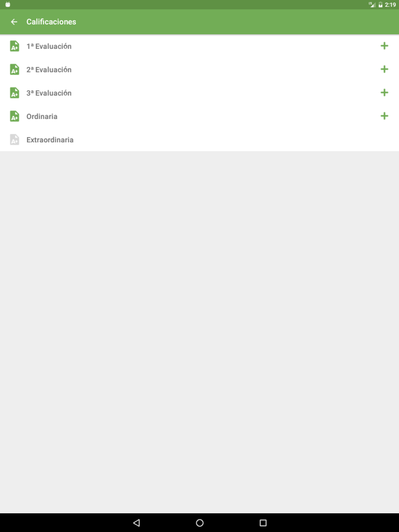The image size is (399, 532).
Task: Tap the Android home circle button
Action: [x=199, y=523]
